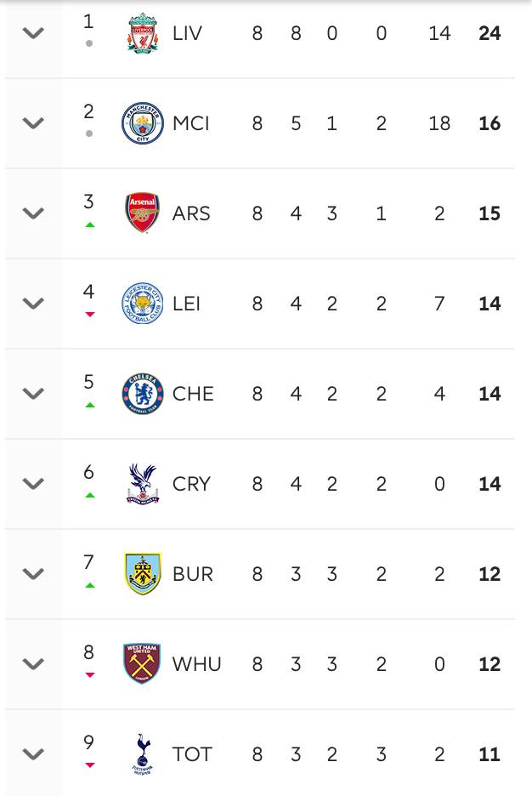Click the Tottenham Hotspur cockerel crest
The image size is (532, 796).
coord(142,754)
